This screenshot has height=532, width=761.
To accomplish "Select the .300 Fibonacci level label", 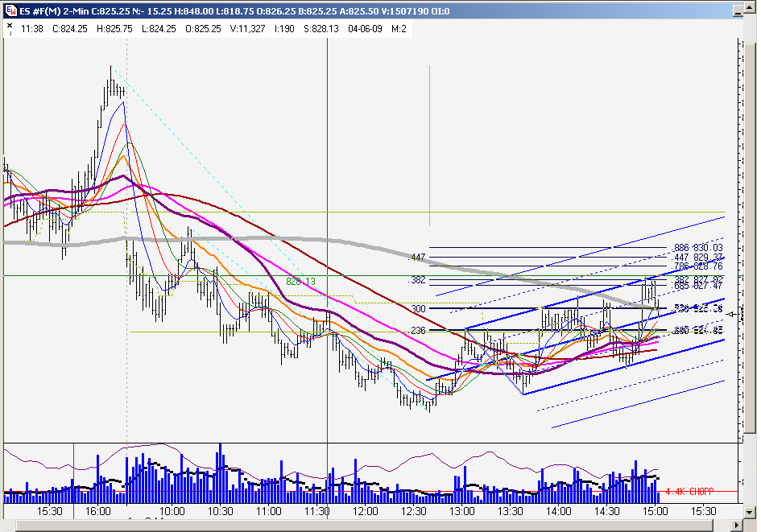I will point(417,308).
